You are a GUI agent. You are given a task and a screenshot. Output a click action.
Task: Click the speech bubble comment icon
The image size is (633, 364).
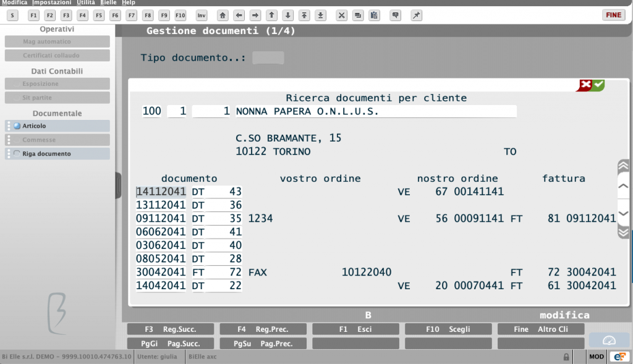(395, 15)
